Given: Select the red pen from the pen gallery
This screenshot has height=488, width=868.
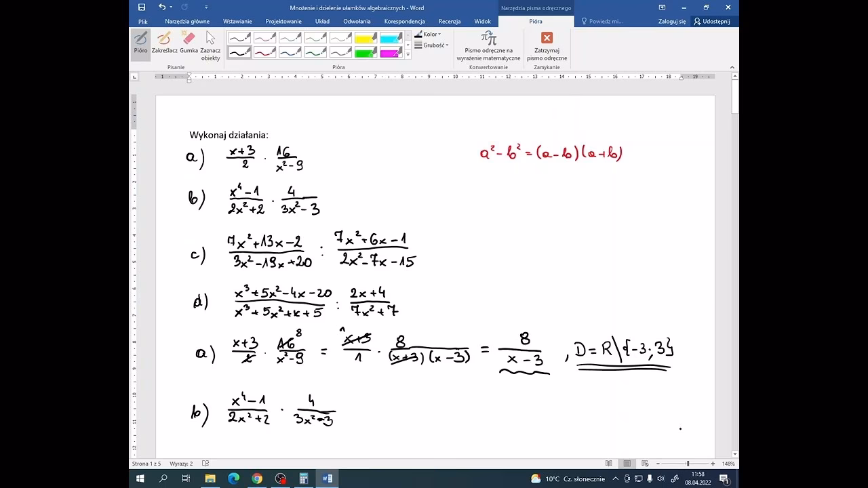Looking at the screenshot, I should 265,52.
